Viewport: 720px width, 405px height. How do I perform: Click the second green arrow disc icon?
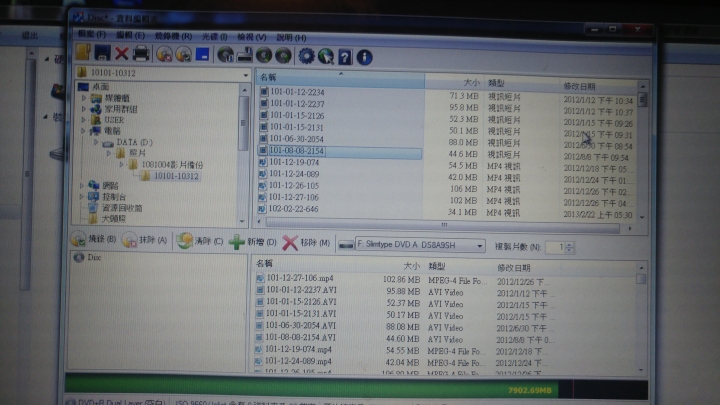[283, 56]
